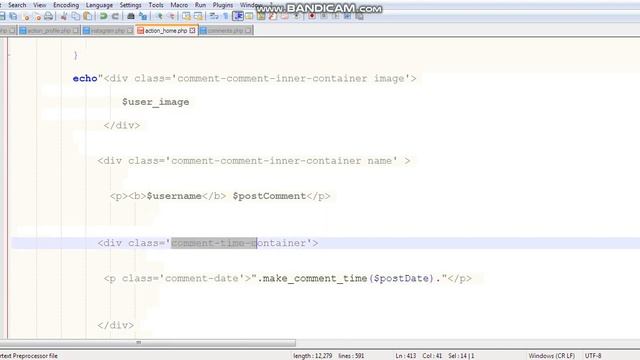Screen dimensions: 640x360
Task: Click the 'comment-comment-inner-container name' div line
Action: click(254, 161)
